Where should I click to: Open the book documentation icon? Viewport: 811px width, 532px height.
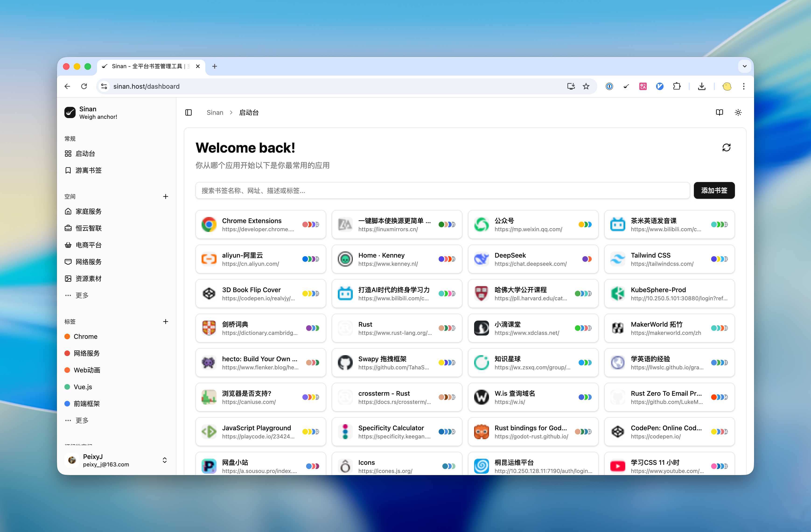(719, 112)
